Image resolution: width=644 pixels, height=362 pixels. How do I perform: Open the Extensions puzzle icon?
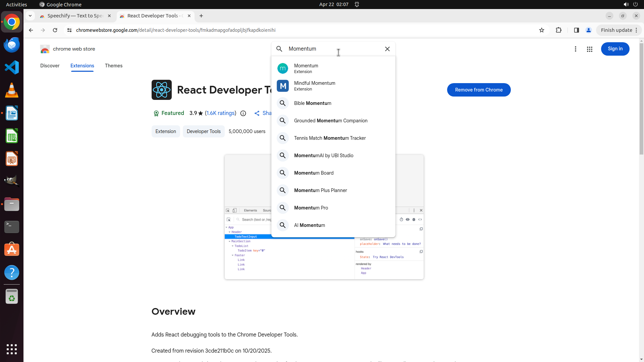[x=558, y=30]
